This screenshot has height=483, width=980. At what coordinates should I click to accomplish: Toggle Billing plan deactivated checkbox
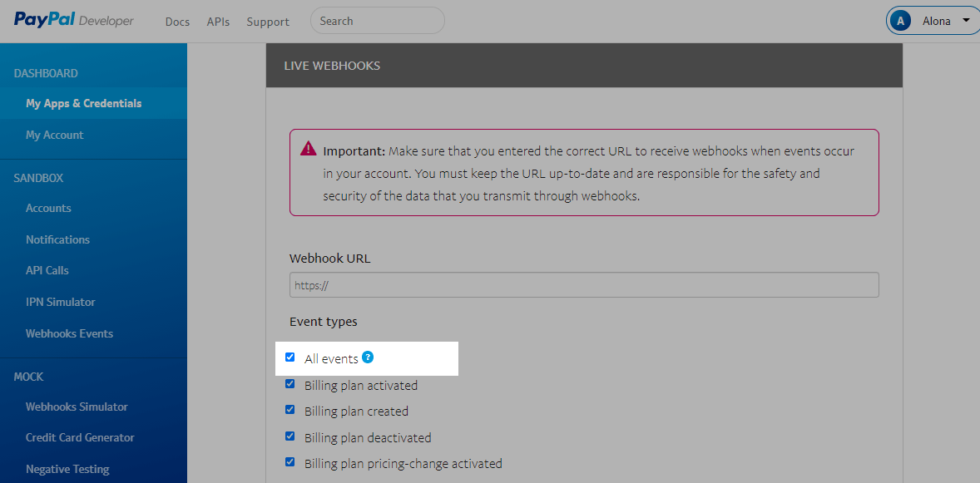290,436
